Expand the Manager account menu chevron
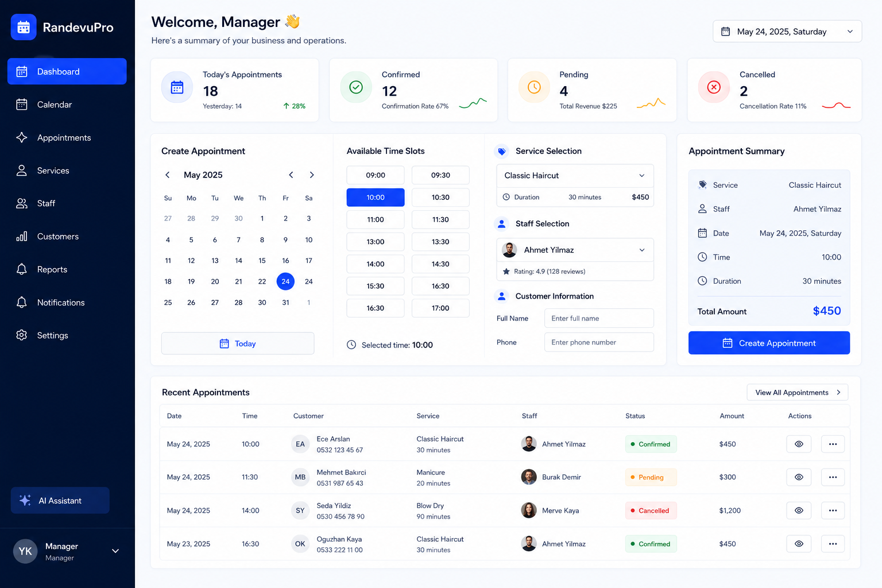The width and height of the screenshot is (882, 588). pos(115,551)
